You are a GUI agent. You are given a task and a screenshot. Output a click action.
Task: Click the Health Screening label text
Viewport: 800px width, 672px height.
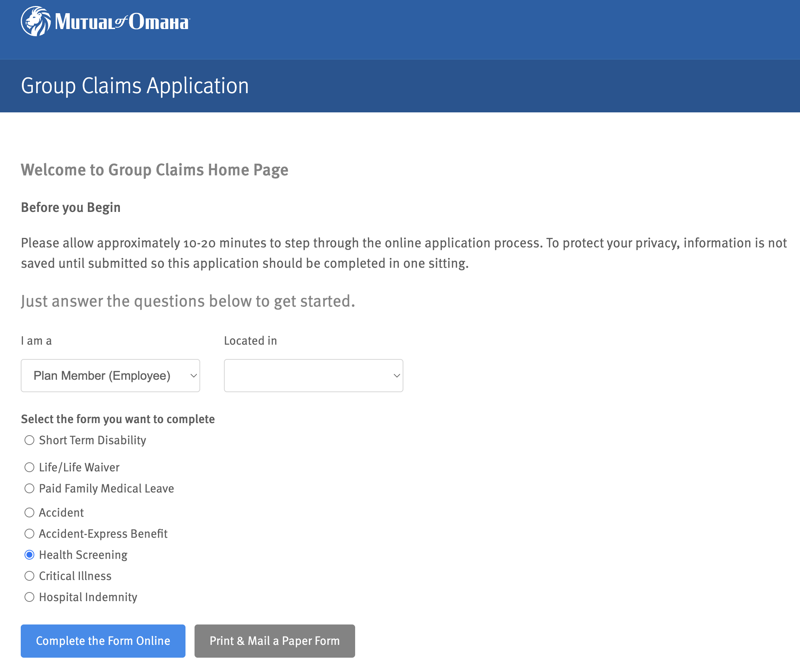[x=83, y=555]
